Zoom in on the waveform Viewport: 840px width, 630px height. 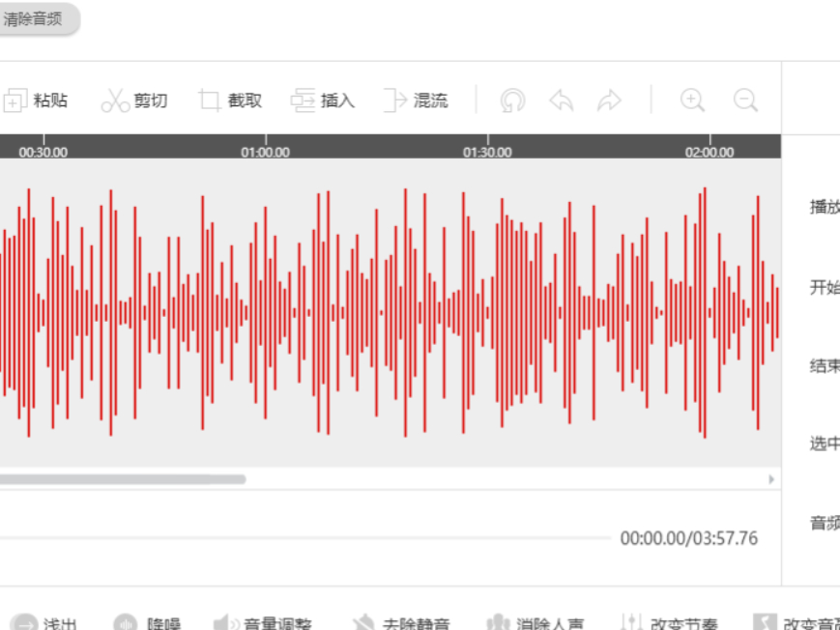click(x=692, y=100)
